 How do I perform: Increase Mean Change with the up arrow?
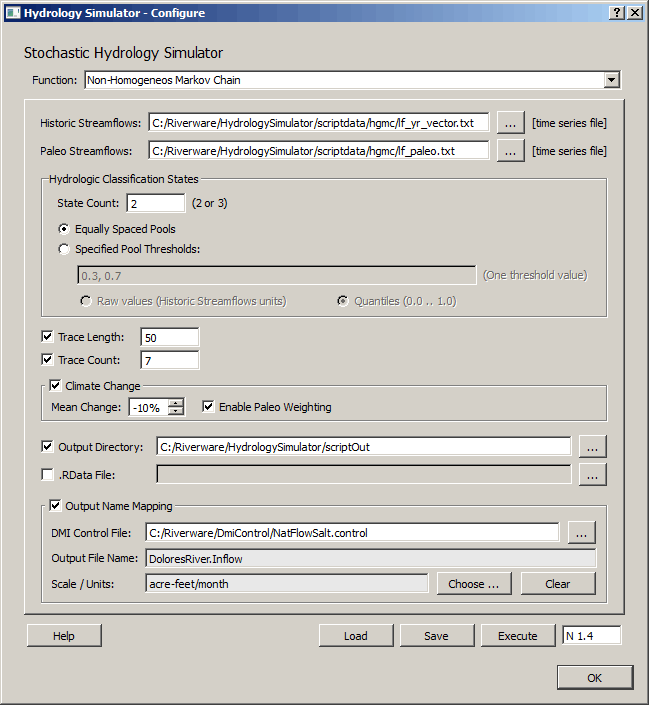tap(176, 403)
